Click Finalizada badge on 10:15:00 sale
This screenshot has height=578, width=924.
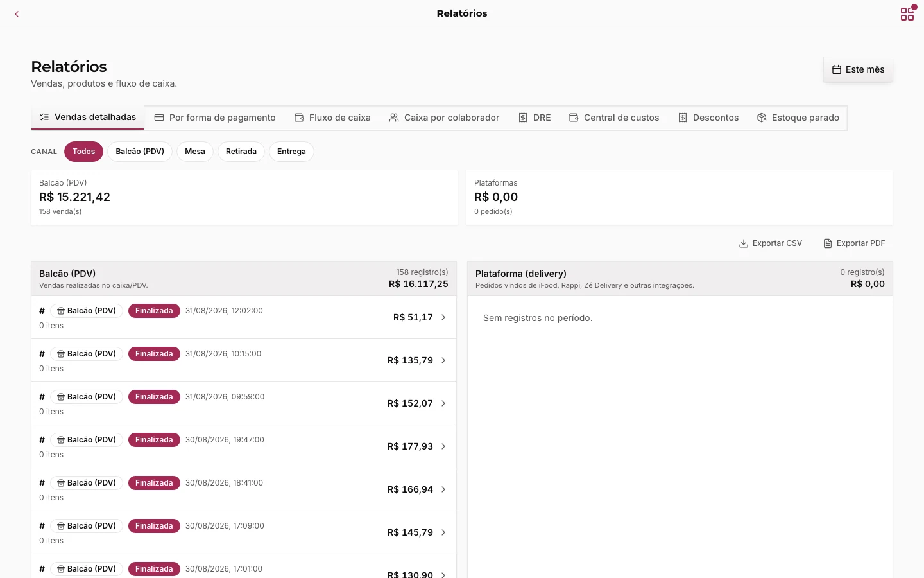coord(154,354)
